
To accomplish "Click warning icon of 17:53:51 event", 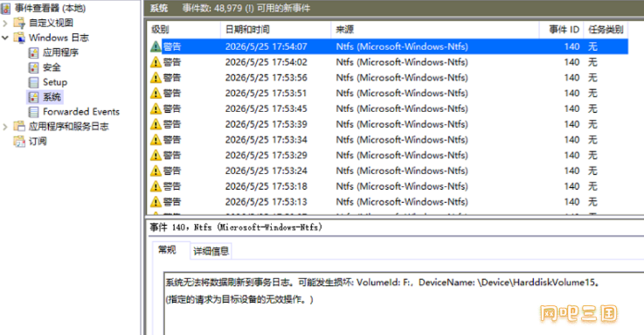I will (x=156, y=94).
